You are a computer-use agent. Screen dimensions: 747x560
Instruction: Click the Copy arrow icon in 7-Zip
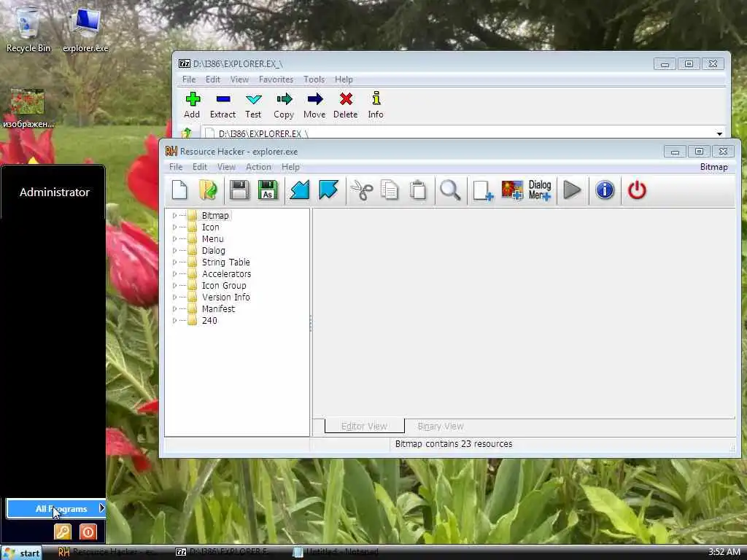coord(284,99)
